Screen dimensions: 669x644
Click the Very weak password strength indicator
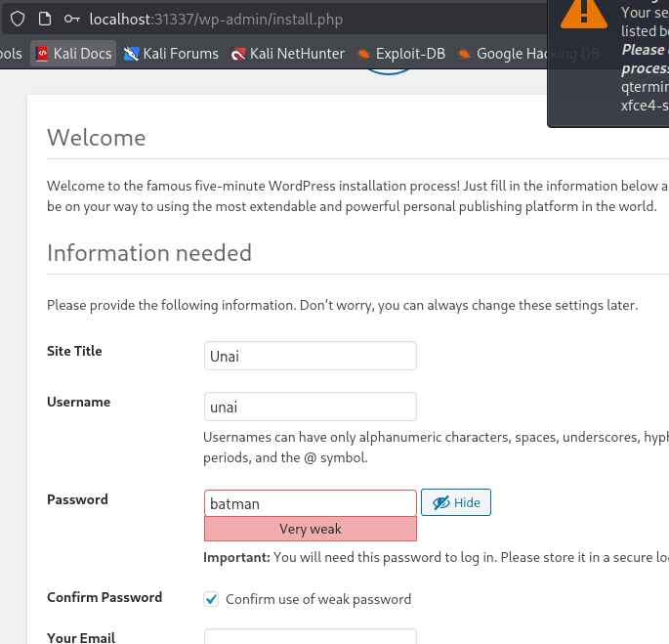click(x=311, y=529)
